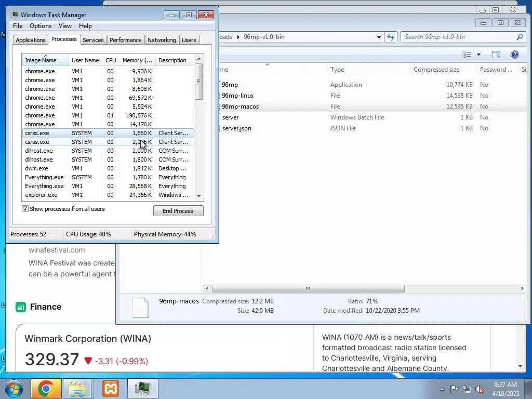This screenshot has width=532, height=399.
Task: Select the 96mp-macos file
Action: [x=240, y=106]
